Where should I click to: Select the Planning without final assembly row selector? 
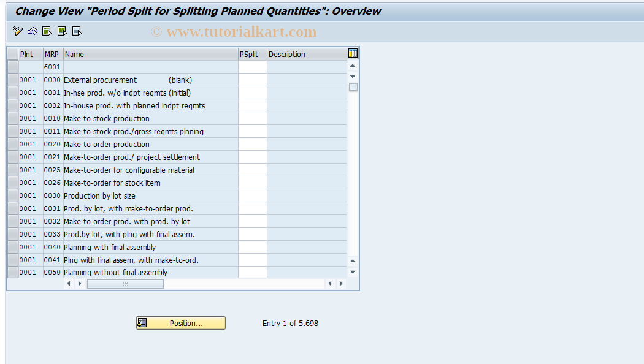(x=13, y=272)
